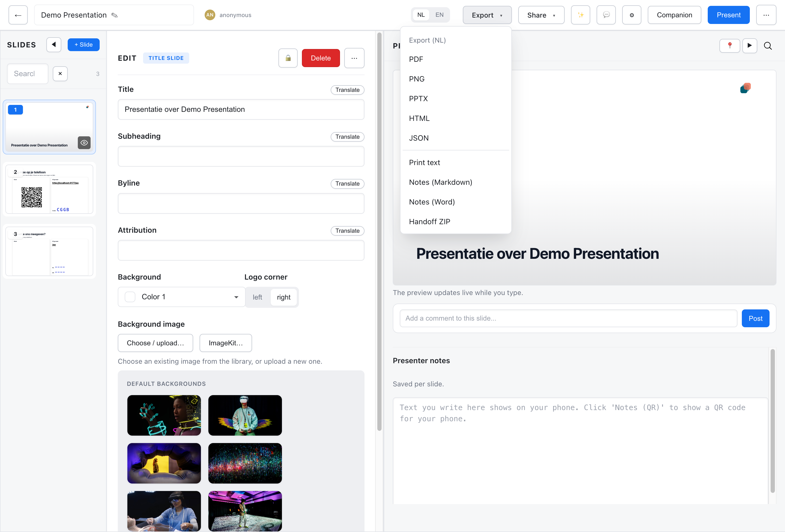Toggle the slide lock icon
Viewport: 785px width, 532px height.
pyautogui.click(x=288, y=58)
